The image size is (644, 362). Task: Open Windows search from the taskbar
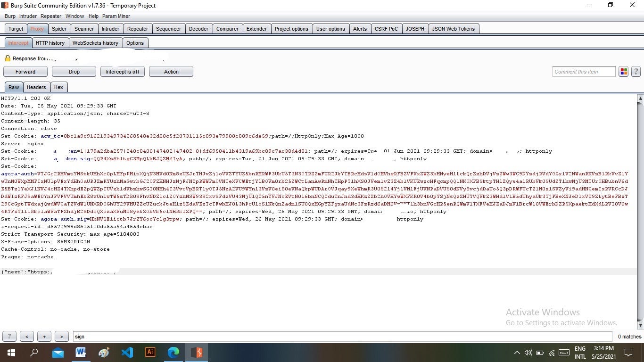click(34, 353)
